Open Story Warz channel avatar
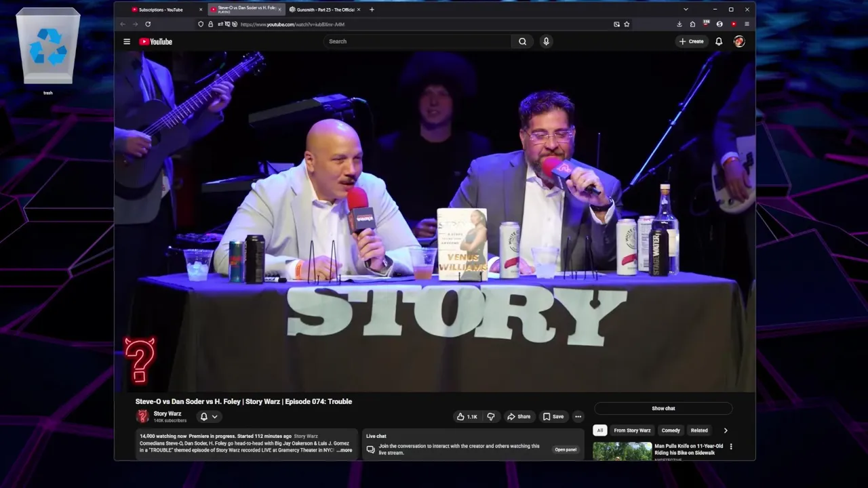868x488 pixels. click(142, 416)
